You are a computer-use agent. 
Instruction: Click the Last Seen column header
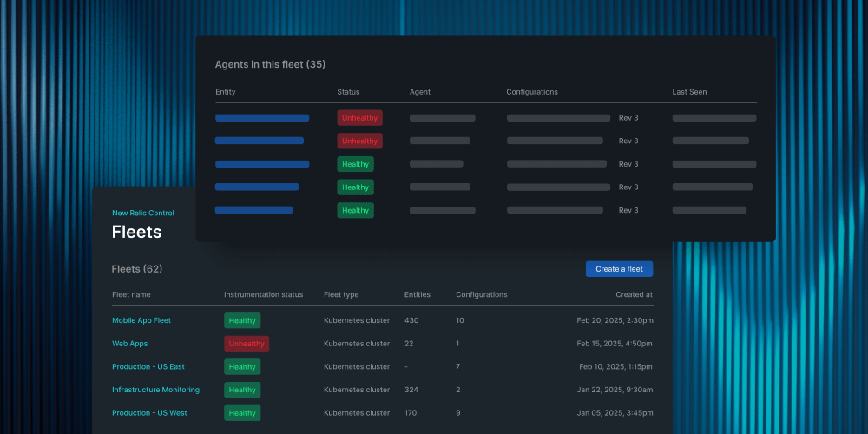(x=689, y=92)
